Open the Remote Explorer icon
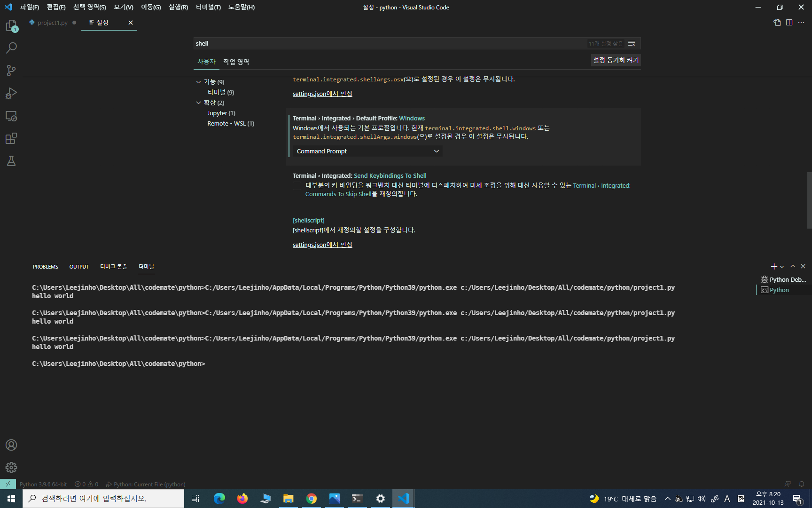The width and height of the screenshot is (812, 508). tap(11, 116)
